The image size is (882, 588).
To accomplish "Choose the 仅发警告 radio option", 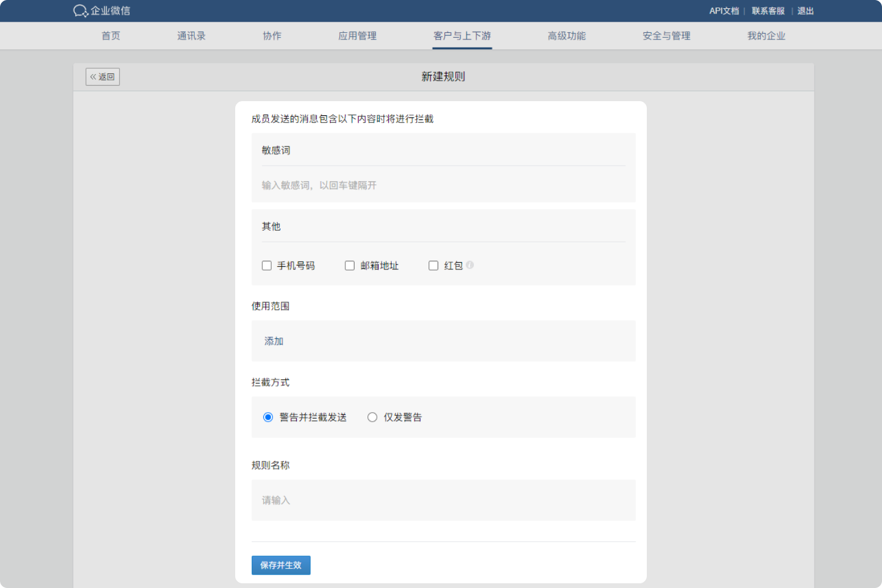I will [372, 417].
